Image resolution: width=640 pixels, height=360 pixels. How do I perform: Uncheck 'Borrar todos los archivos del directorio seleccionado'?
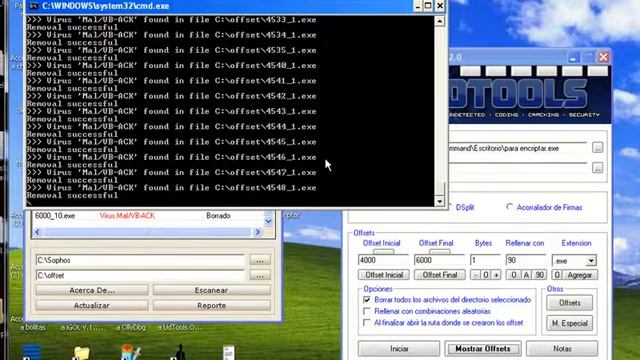click(x=367, y=300)
